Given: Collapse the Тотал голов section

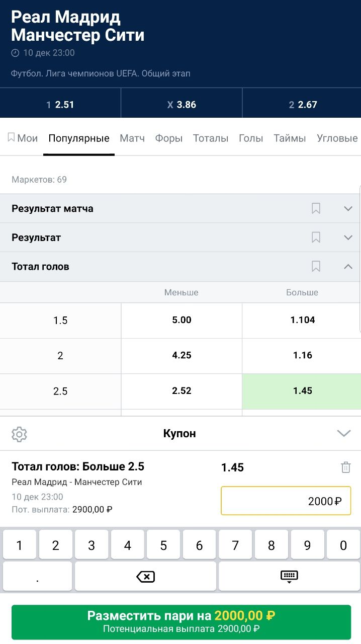Looking at the screenshot, I should [348, 267].
